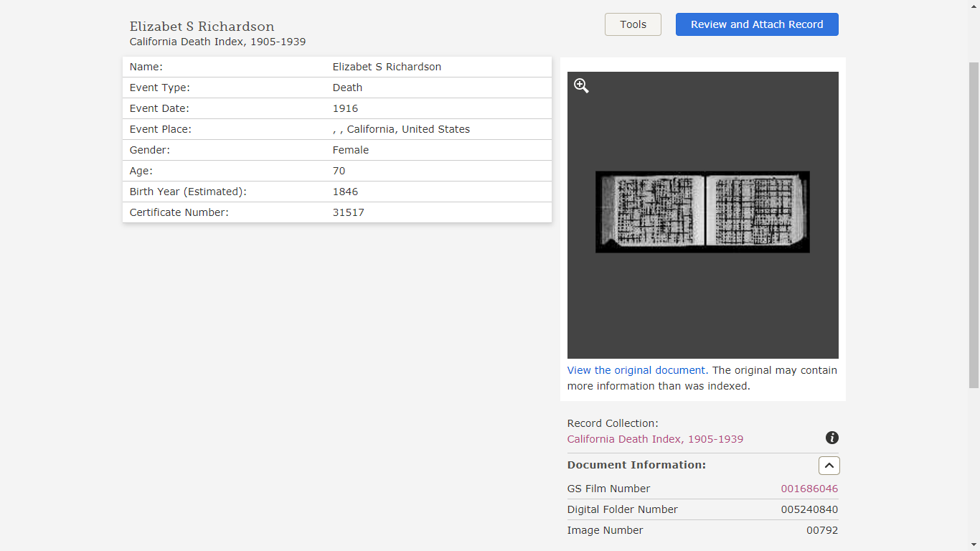Collapse the Document Information section
980x551 pixels.
click(829, 466)
